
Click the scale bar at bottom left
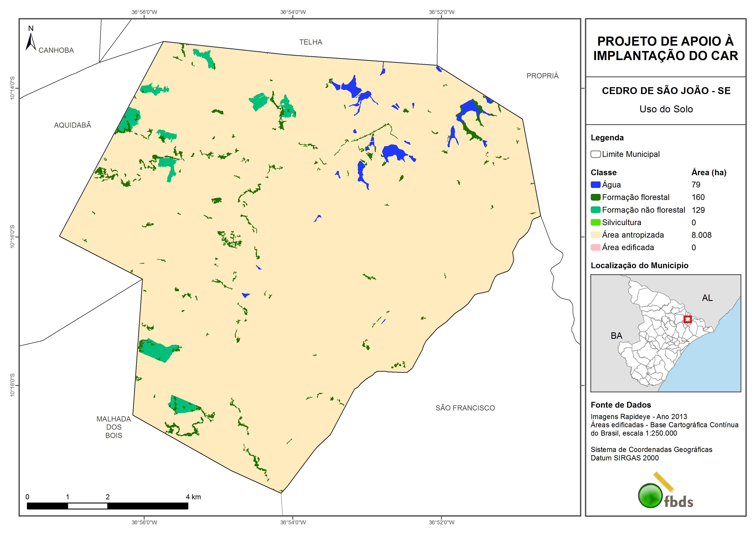tap(107, 506)
